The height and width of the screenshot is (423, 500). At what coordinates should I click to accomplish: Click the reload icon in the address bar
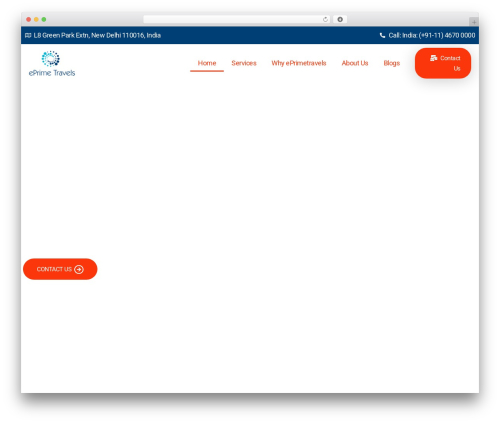[x=325, y=20]
